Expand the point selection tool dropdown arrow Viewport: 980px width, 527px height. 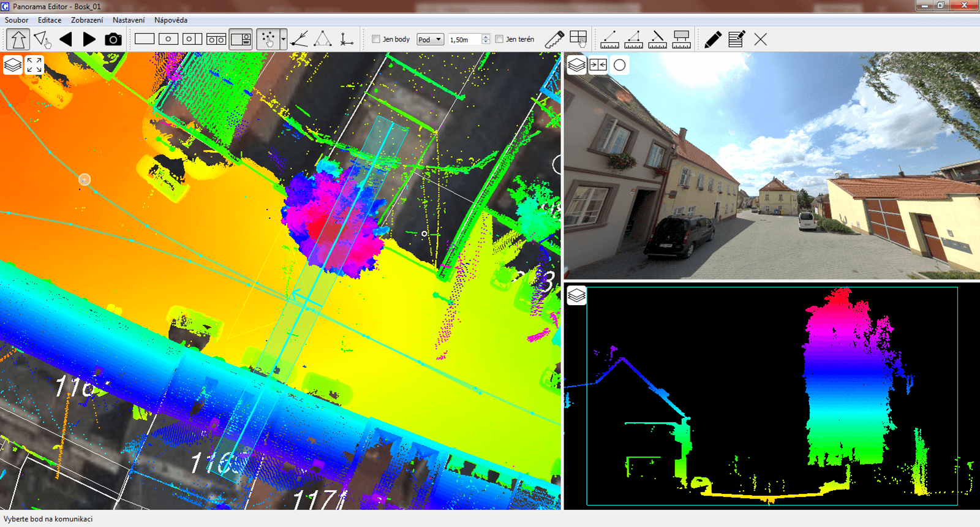283,40
